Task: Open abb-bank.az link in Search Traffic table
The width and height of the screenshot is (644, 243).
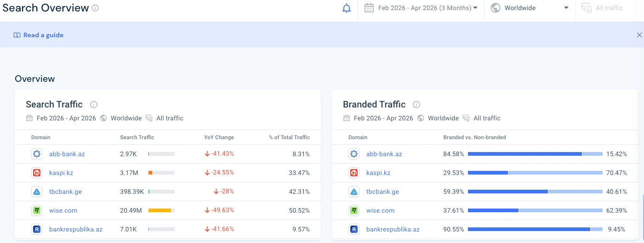Action: pyautogui.click(x=67, y=154)
